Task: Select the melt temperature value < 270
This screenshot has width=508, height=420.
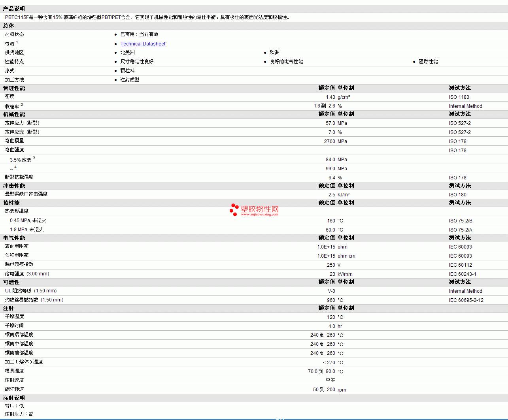Action: 329,363
